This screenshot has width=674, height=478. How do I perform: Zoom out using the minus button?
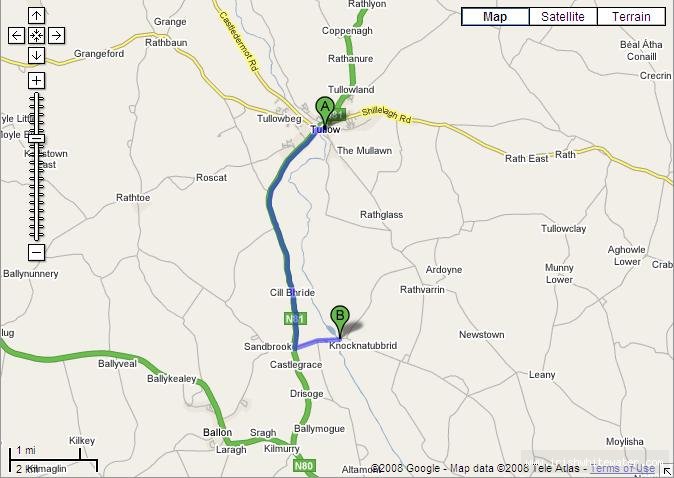pyautogui.click(x=37, y=252)
